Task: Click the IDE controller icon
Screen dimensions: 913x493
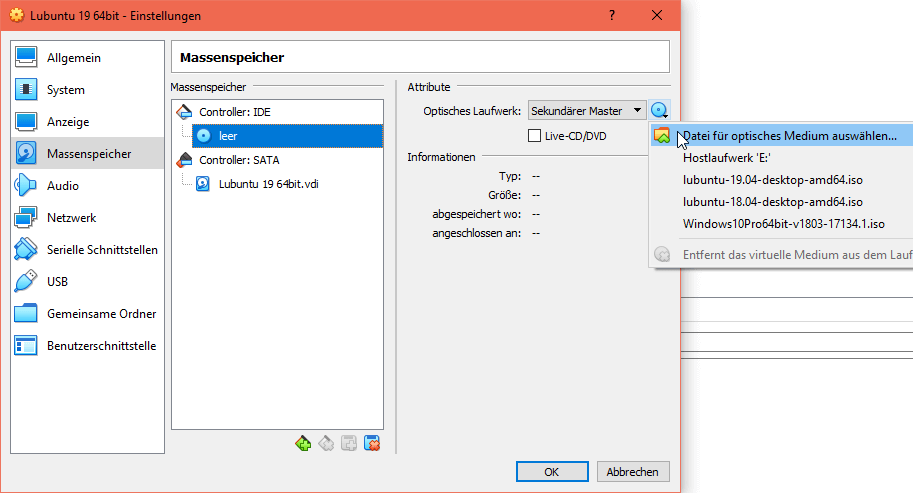Action: pyautogui.click(x=185, y=112)
